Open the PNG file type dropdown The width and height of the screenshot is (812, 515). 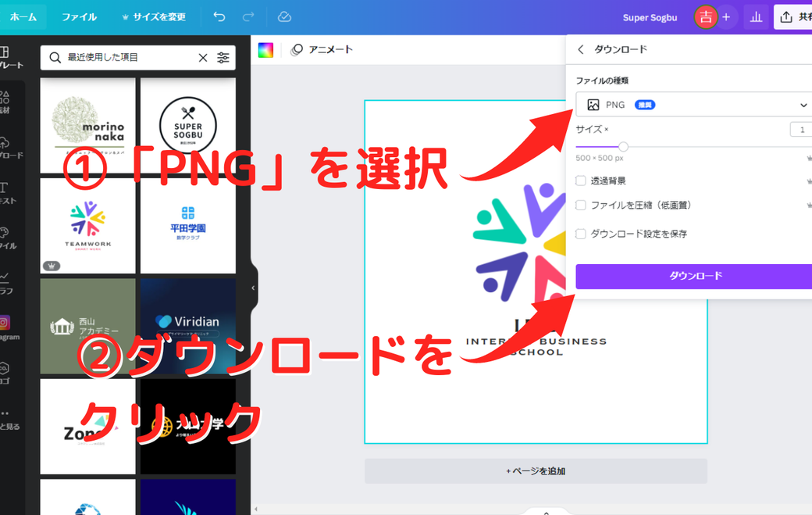tap(693, 105)
